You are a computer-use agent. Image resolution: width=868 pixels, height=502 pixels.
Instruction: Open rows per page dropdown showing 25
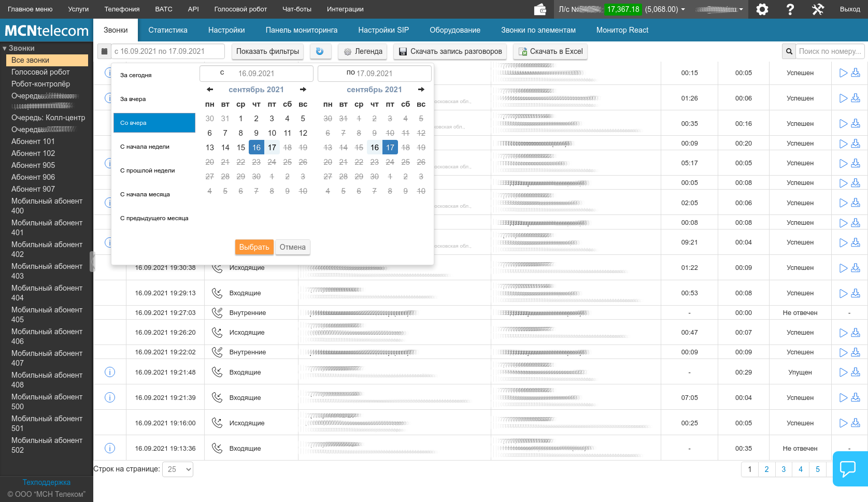[x=178, y=469]
